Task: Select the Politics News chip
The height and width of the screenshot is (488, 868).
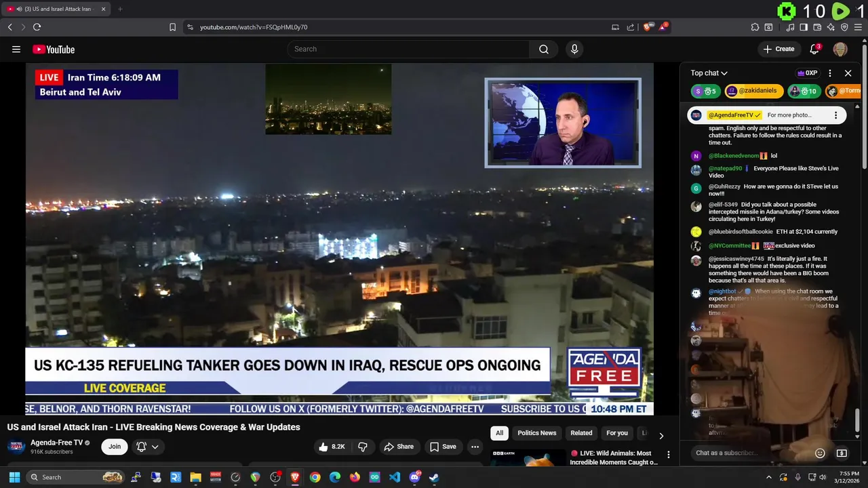Action: coord(536,433)
